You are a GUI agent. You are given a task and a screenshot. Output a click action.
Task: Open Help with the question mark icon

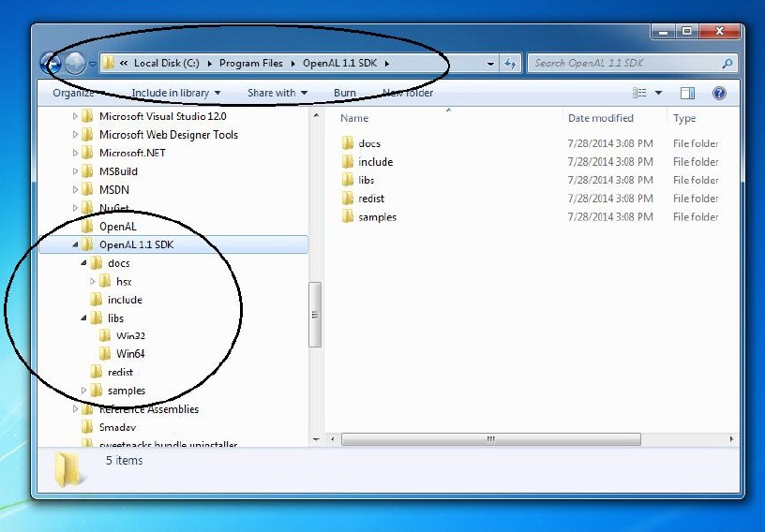(x=719, y=93)
